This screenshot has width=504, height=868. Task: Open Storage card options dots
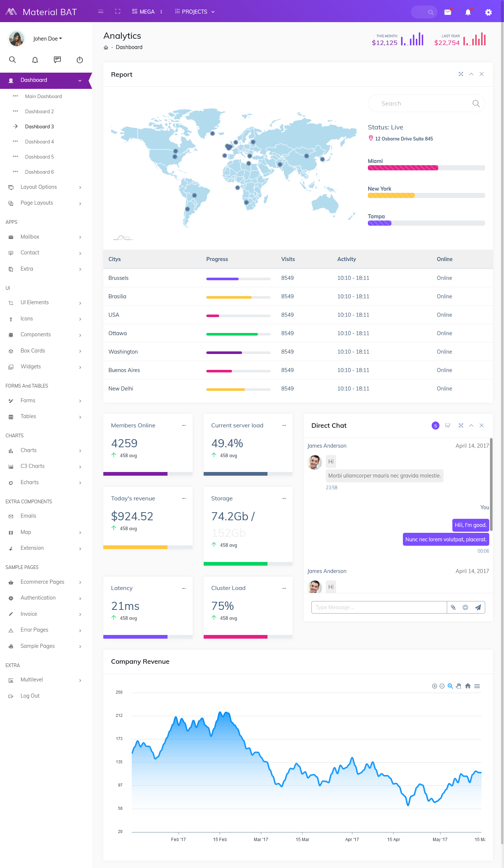click(284, 499)
